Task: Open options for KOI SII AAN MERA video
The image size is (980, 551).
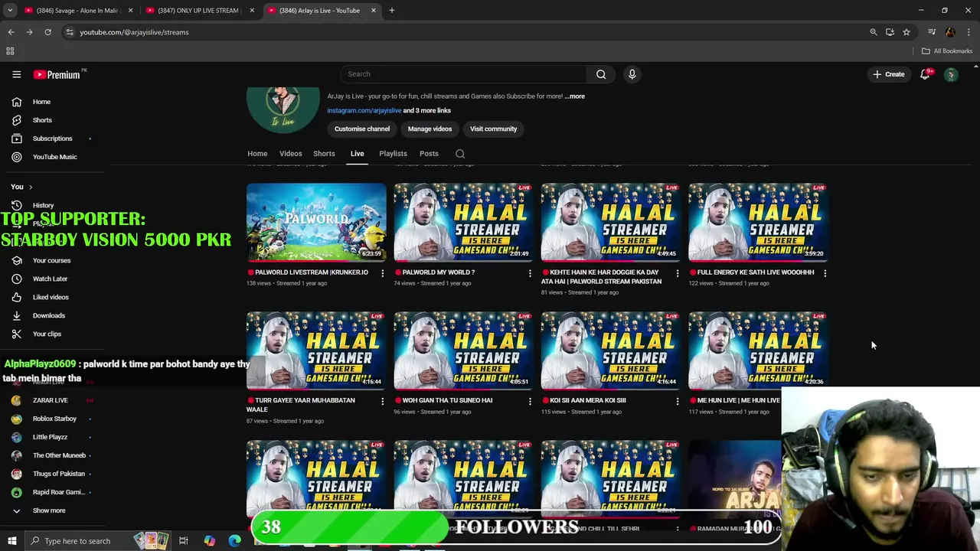Action: 677,401
